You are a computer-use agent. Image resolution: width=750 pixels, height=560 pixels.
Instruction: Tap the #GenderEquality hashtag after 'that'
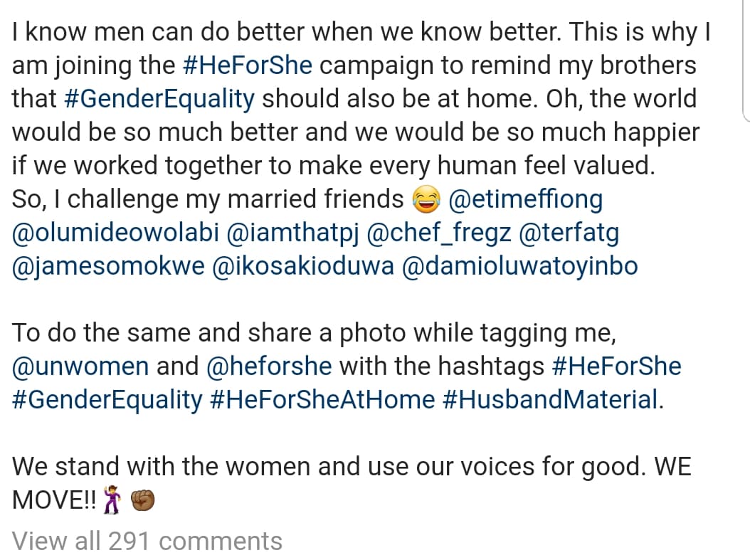(x=159, y=100)
